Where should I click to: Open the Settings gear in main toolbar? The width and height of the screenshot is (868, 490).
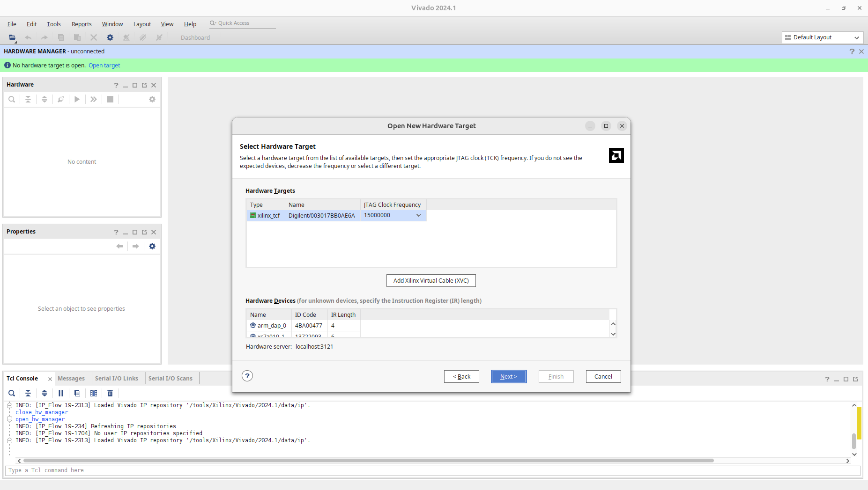tap(110, 37)
